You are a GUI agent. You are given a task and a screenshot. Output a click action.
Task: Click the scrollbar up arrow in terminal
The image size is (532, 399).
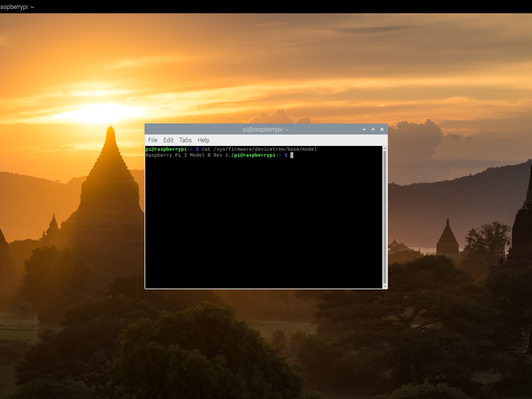[x=385, y=148]
